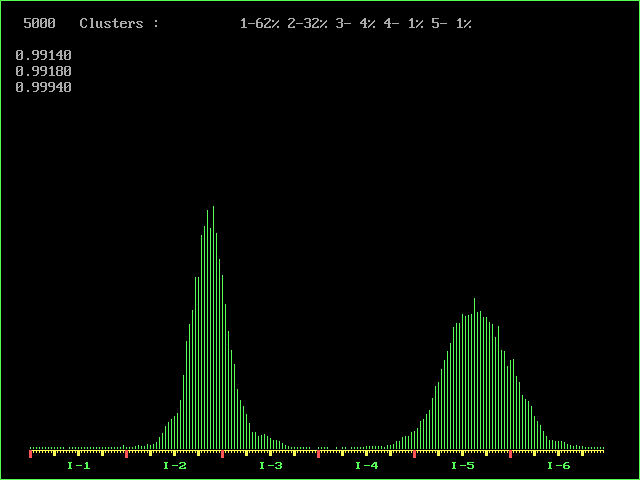
Task: Click the red marker between I-2 and I-3
Action: tap(222, 454)
